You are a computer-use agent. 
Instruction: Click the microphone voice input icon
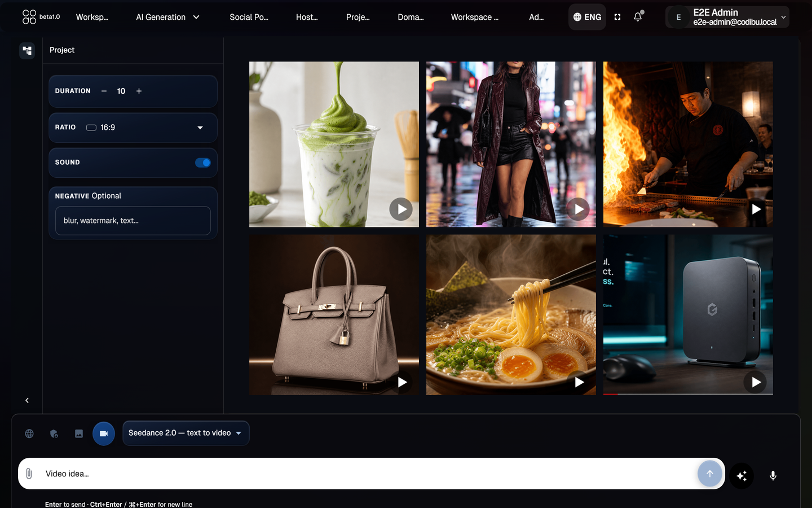point(773,476)
